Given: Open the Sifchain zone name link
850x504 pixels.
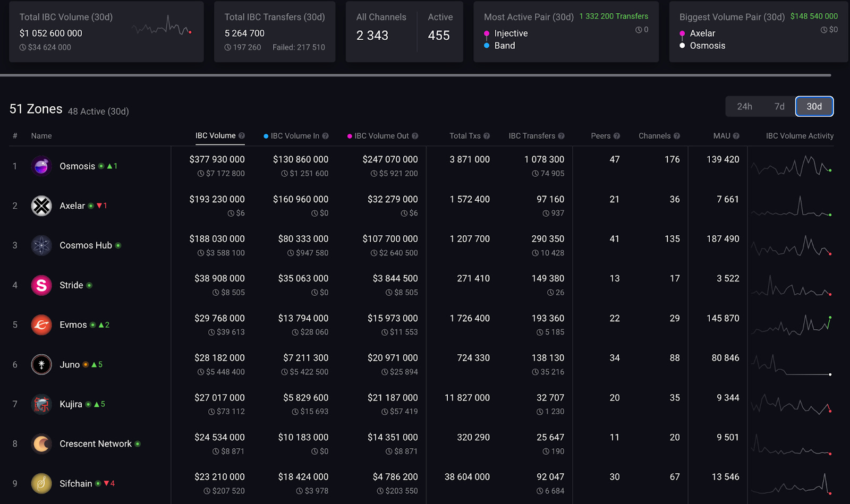Looking at the screenshot, I should tap(76, 484).
